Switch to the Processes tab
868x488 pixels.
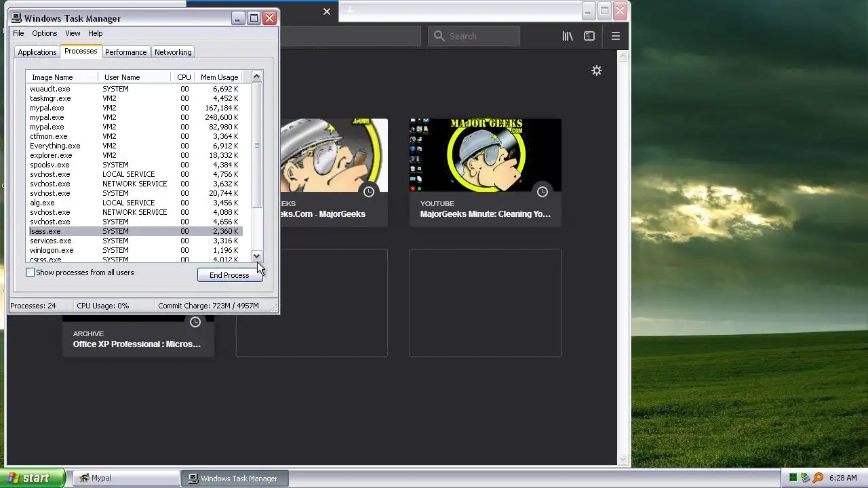pyautogui.click(x=81, y=52)
